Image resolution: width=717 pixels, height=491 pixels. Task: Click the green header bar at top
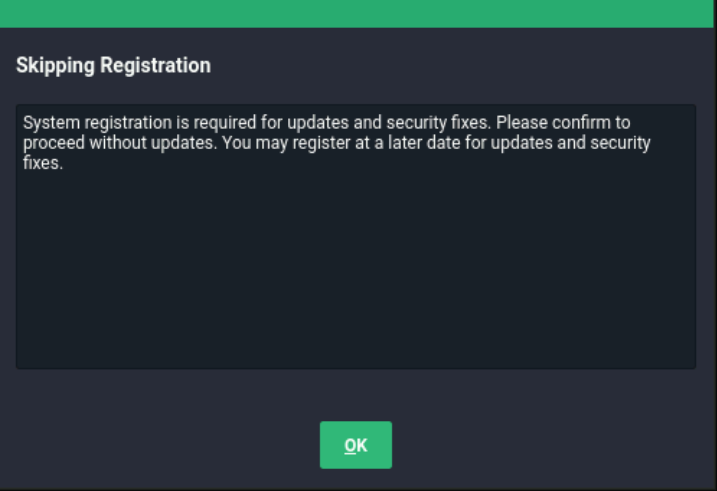coord(358,13)
